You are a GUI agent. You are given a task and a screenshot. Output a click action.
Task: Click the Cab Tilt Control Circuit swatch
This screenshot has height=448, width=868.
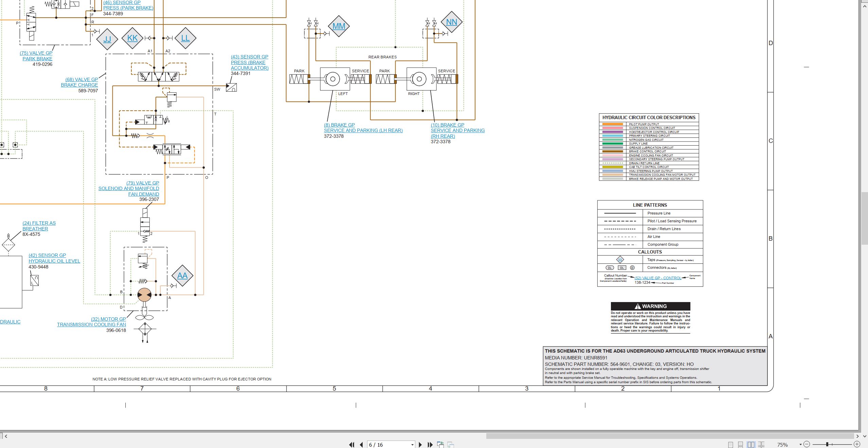click(x=613, y=167)
